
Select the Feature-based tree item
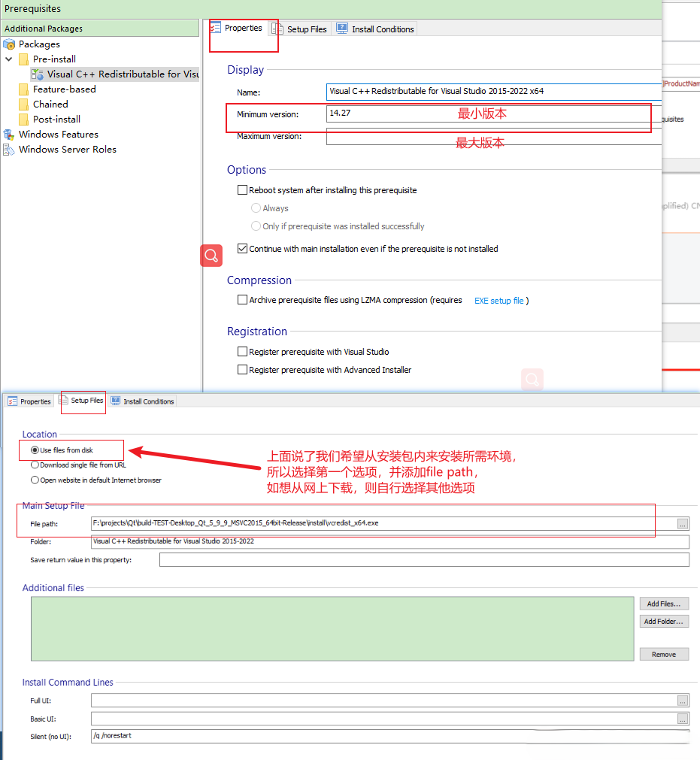(x=65, y=89)
